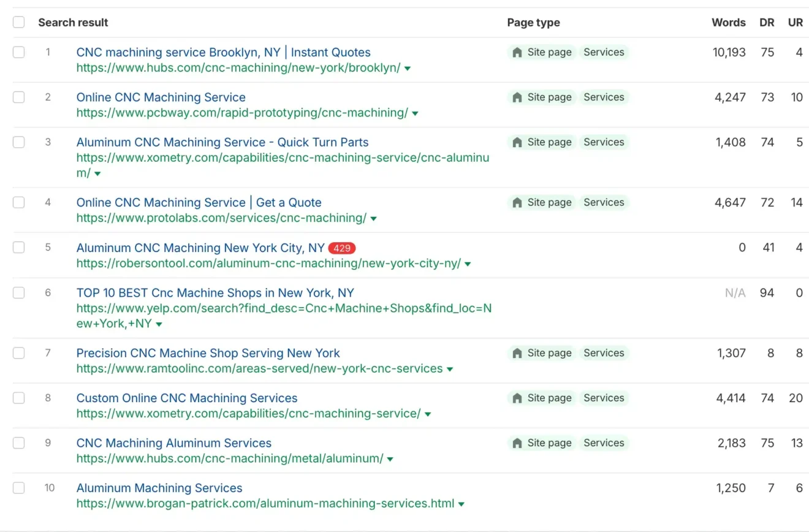The image size is (809, 532).
Task: Select checkbox for result 9 Hubs aluminum
Action: (19, 443)
